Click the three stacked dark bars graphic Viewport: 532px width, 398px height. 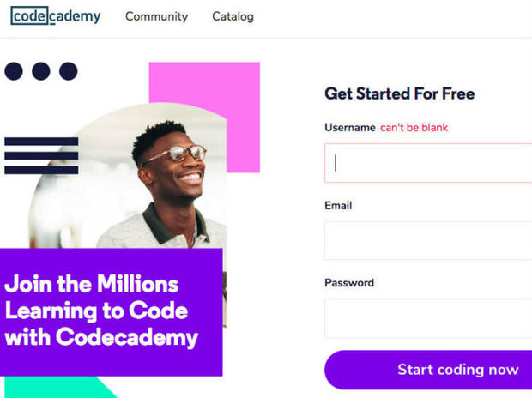point(41,156)
